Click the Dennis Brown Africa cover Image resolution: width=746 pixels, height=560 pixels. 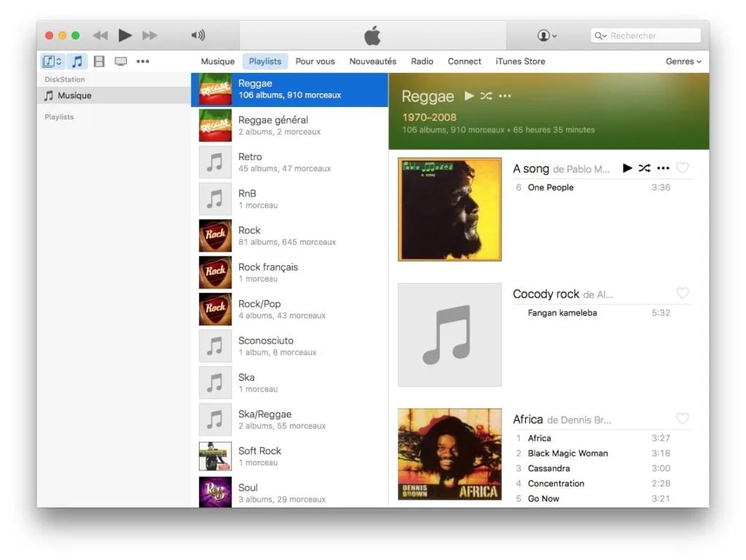tap(449, 454)
